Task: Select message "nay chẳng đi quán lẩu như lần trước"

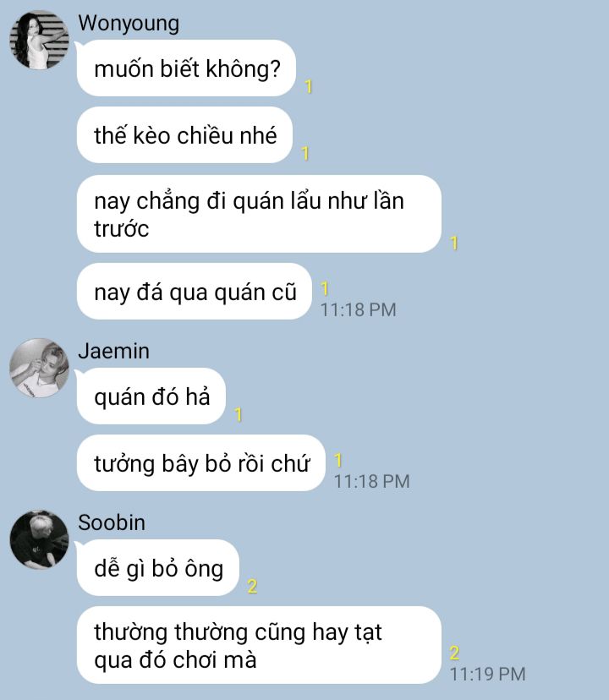Action: (x=259, y=214)
